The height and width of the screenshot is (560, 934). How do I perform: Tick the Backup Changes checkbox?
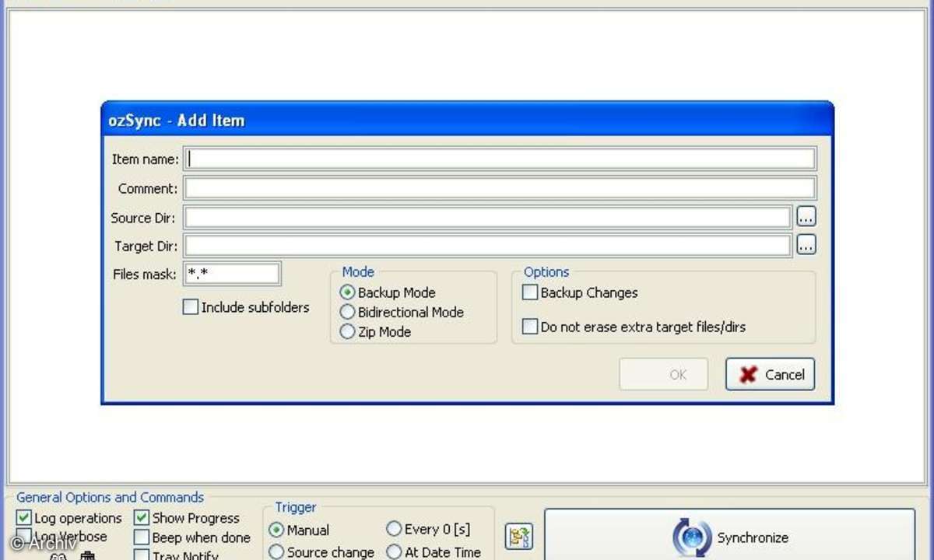click(530, 293)
